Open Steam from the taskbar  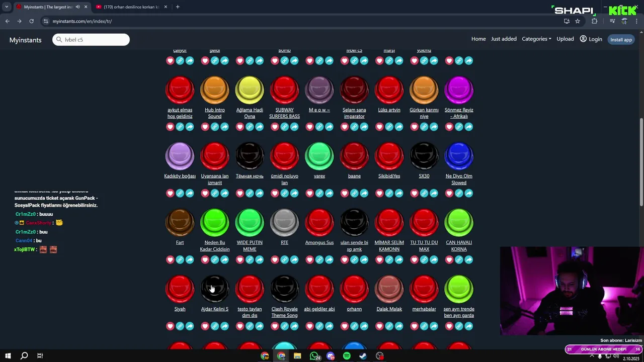click(363, 356)
